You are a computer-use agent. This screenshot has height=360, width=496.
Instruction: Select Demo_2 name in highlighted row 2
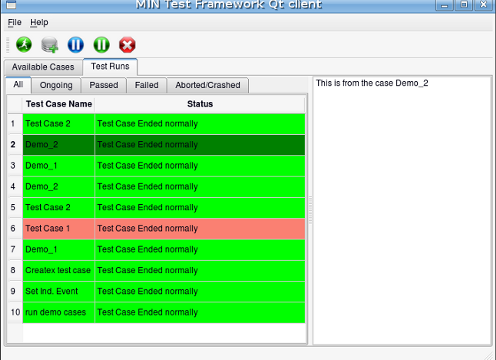point(59,145)
